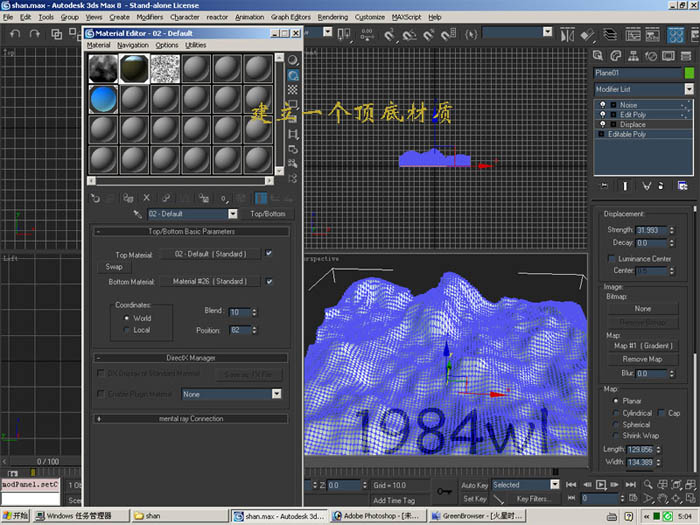Click the Redo arrow in main toolbar
The image size is (700, 525).
tap(34, 34)
